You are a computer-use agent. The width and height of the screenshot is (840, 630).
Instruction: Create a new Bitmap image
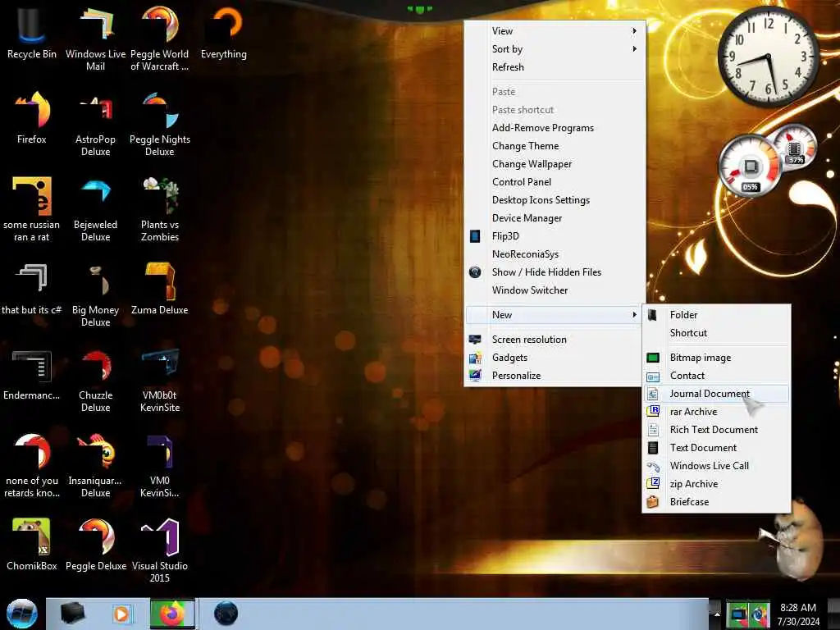(x=716, y=358)
